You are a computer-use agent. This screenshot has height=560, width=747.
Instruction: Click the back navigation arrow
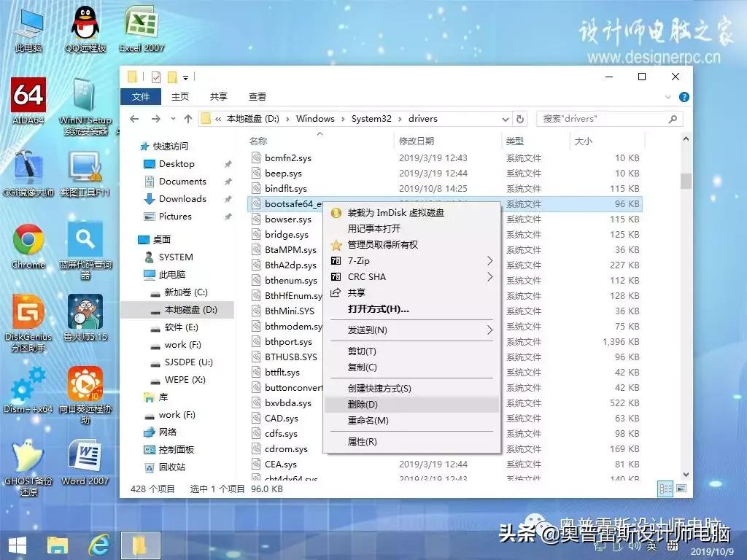[135, 118]
